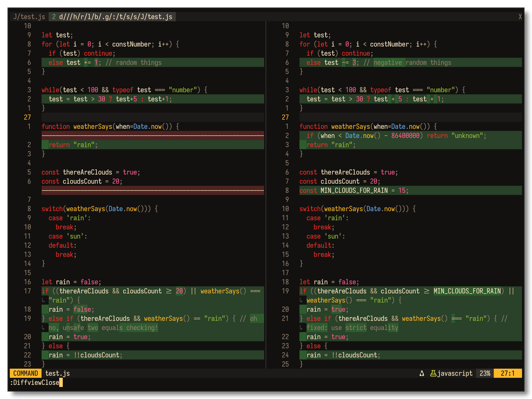Screen dimensions: 532x399
Task: Click the upper red deleted filler line in left pane
Action: [x=153, y=136]
